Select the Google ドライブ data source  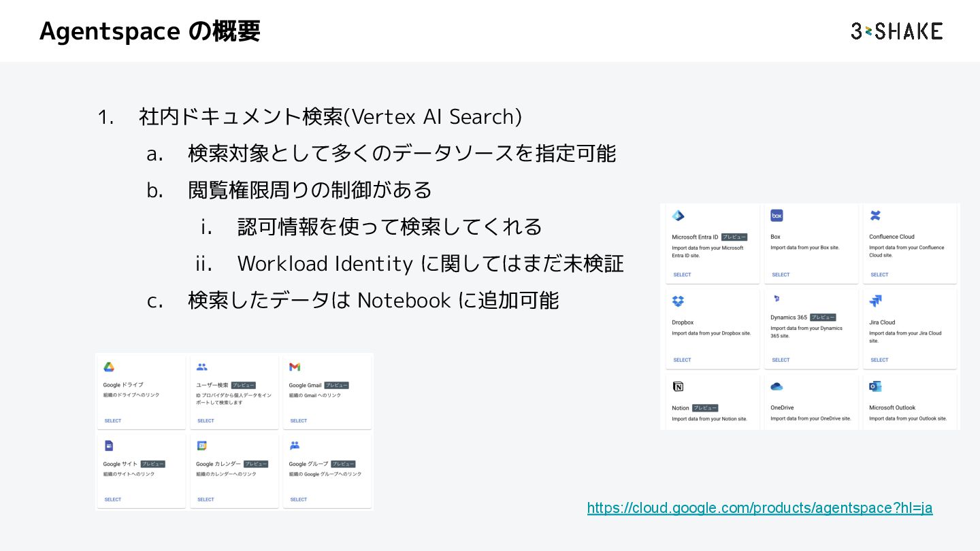113,421
